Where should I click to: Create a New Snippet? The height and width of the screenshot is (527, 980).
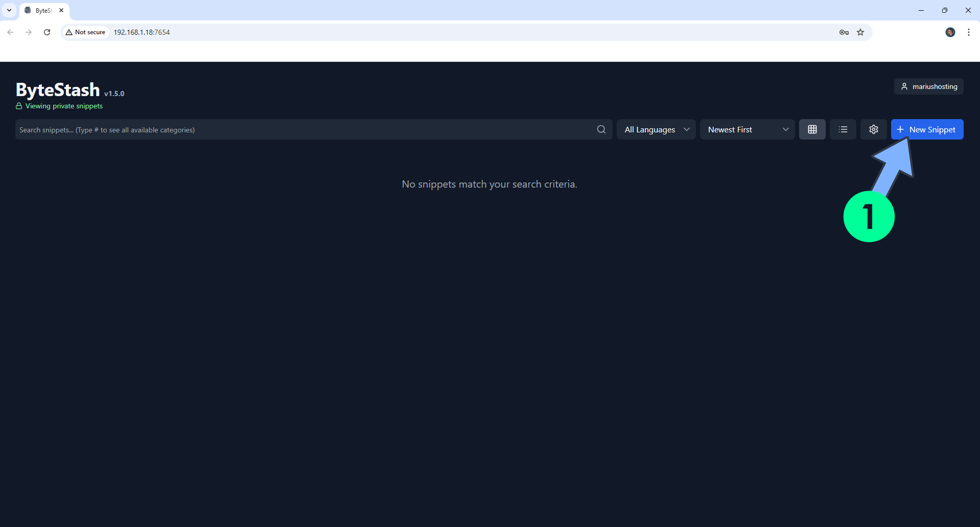point(927,129)
